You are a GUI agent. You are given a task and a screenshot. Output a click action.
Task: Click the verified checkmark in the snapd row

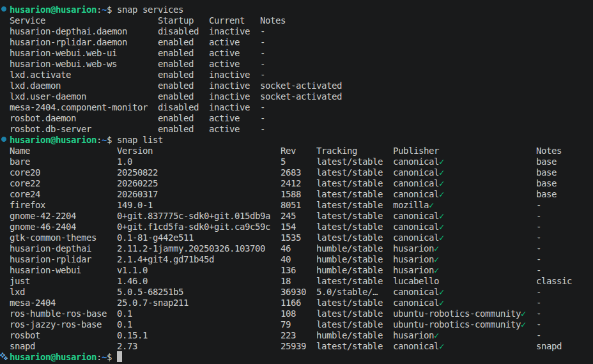pos(442,347)
